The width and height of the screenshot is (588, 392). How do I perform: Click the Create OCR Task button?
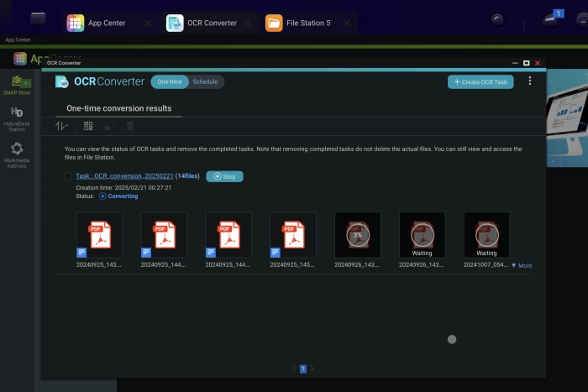[x=480, y=81]
